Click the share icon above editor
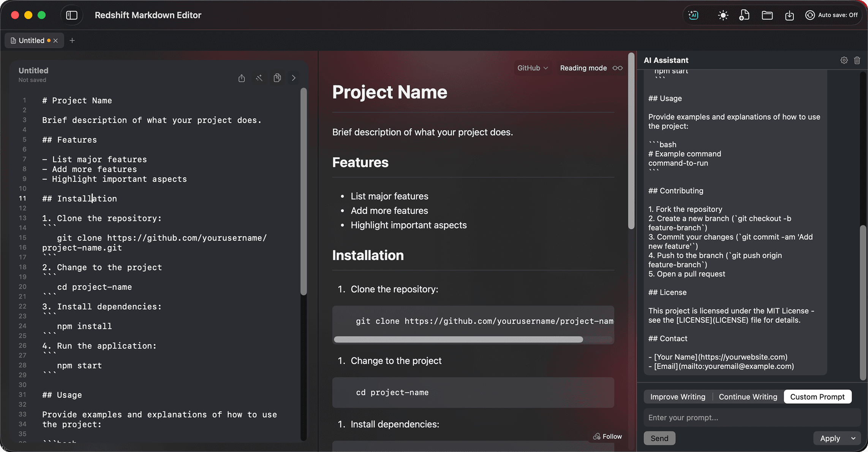 coord(242,78)
